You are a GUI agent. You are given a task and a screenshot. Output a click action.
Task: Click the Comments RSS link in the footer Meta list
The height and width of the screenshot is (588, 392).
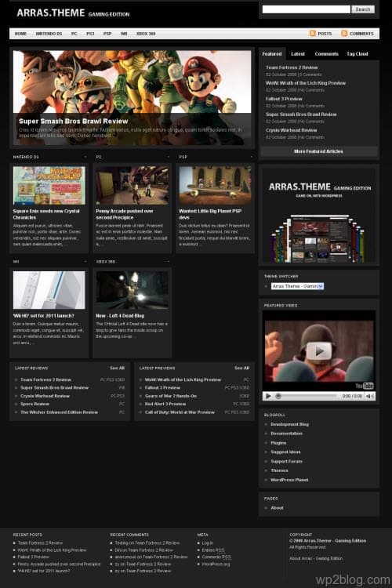pos(216,557)
